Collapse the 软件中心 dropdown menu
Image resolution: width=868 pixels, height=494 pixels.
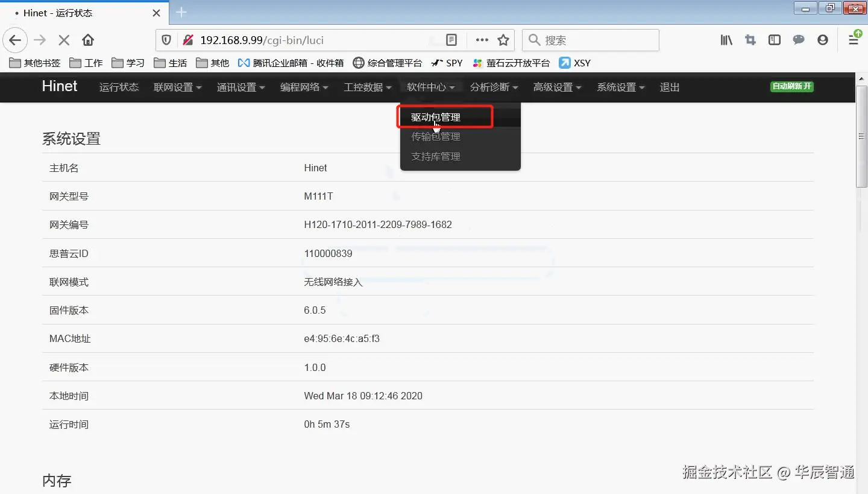click(x=430, y=87)
